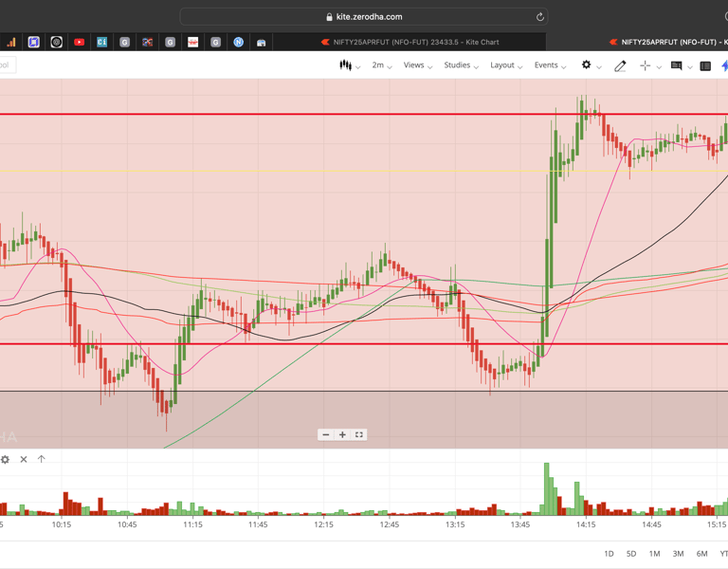This screenshot has height=569, width=728.
Task: Set chart range to 5D
Action: (x=631, y=554)
